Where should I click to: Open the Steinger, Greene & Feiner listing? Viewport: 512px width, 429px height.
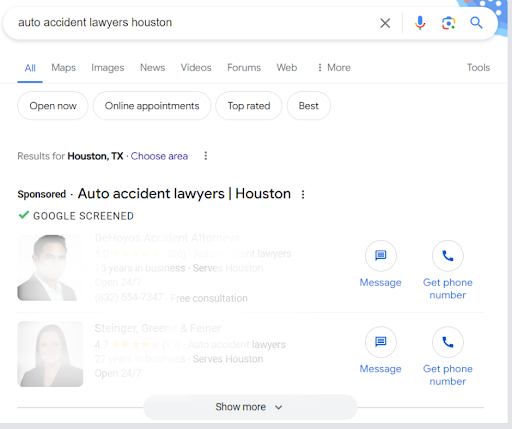pos(158,328)
